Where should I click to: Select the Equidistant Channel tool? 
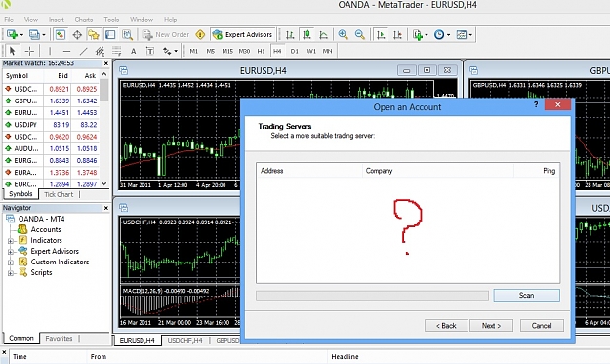point(100,51)
